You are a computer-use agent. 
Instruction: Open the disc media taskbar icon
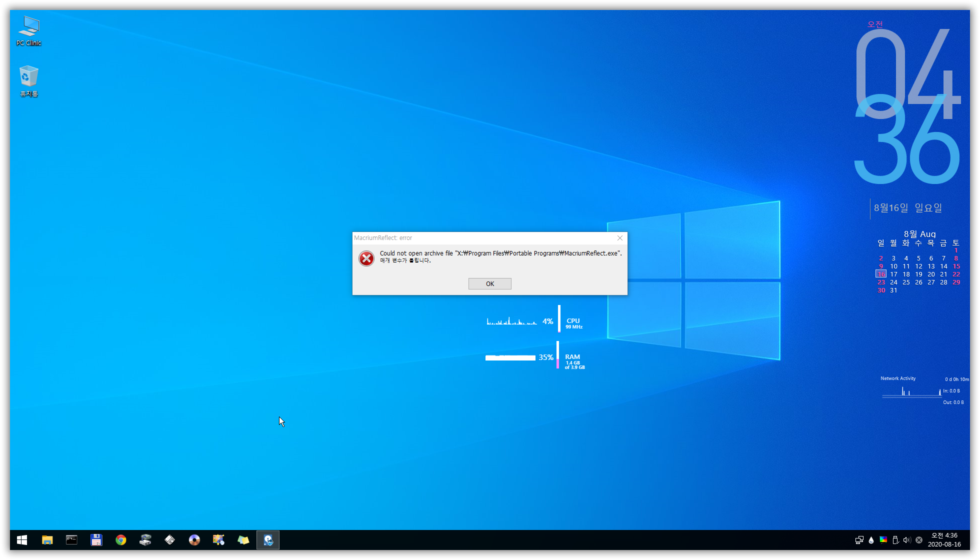click(x=194, y=540)
